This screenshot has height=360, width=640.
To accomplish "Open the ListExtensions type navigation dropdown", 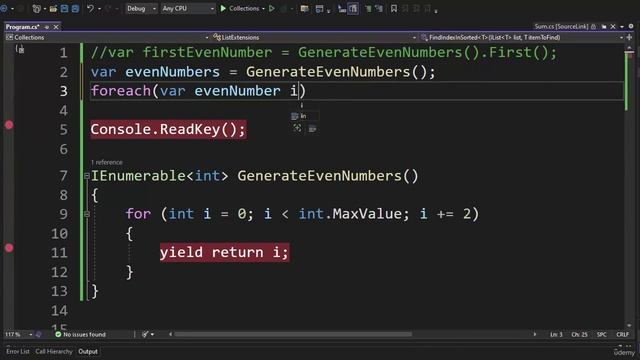I will pyautogui.click(x=314, y=38).
